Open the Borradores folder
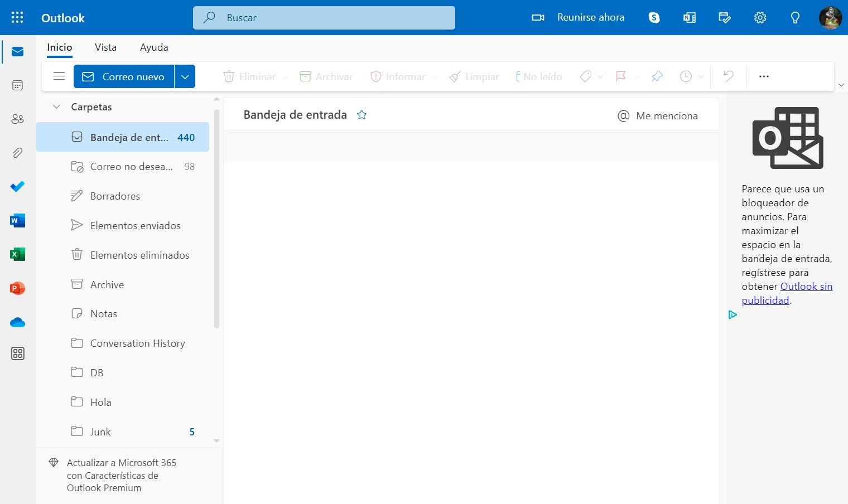Screen dimensions: 848x504 pos(123,196)
